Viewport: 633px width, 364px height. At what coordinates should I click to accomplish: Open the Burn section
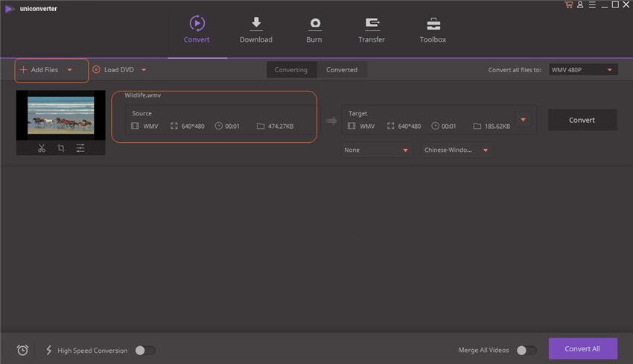pos(314,31)
